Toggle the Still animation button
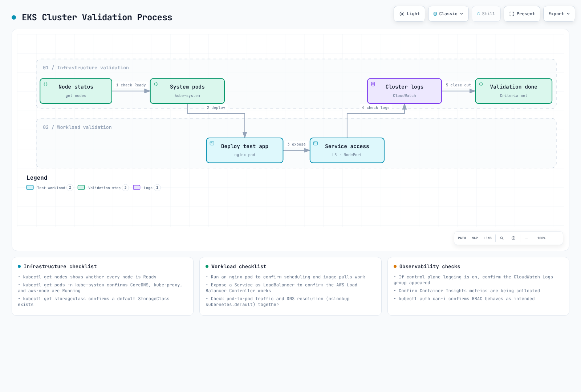This screenshot has width=581, height=392. coord(486,14)
